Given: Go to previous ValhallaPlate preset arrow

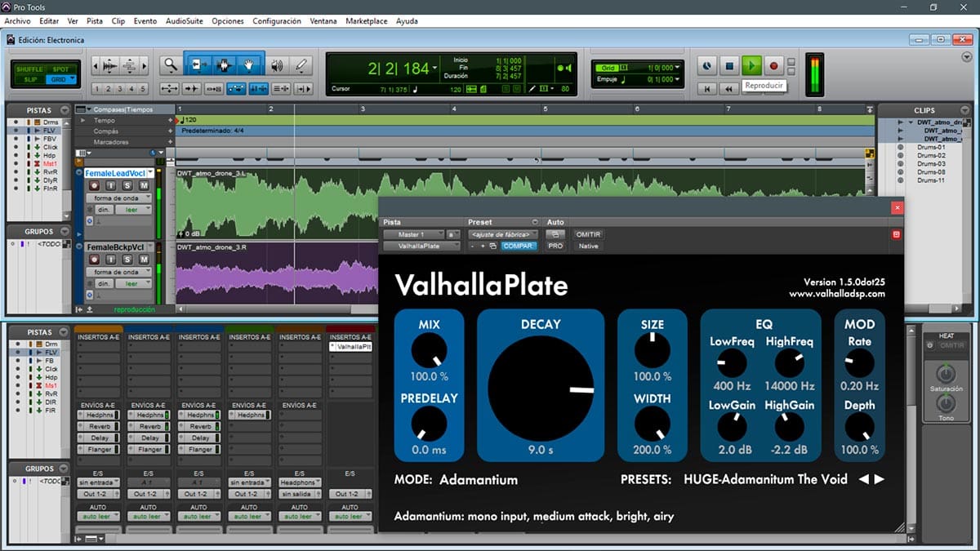Looking at the screenshot, I should [x=864, y=479].
